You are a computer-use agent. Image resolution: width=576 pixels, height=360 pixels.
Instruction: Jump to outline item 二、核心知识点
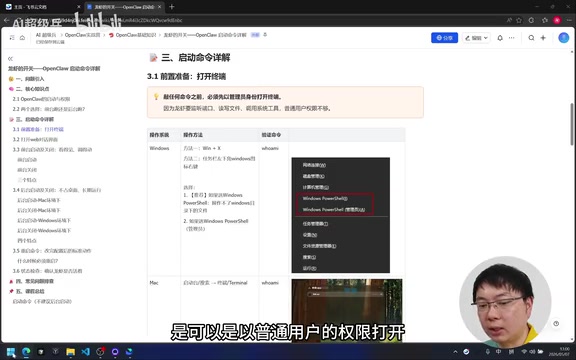[32, 89]
